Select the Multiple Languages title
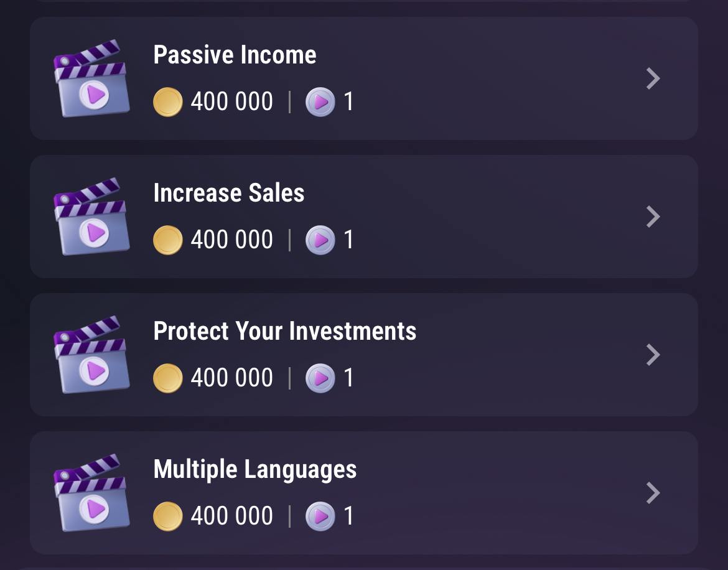The width and height of the screenshot is (728, 570). 255,469
